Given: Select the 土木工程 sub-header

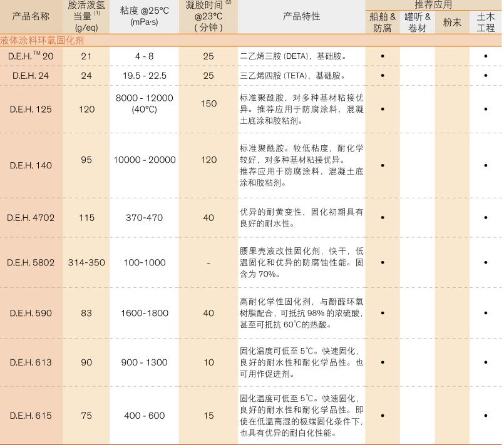Looking at the screenshot, I should pos(486,22).
